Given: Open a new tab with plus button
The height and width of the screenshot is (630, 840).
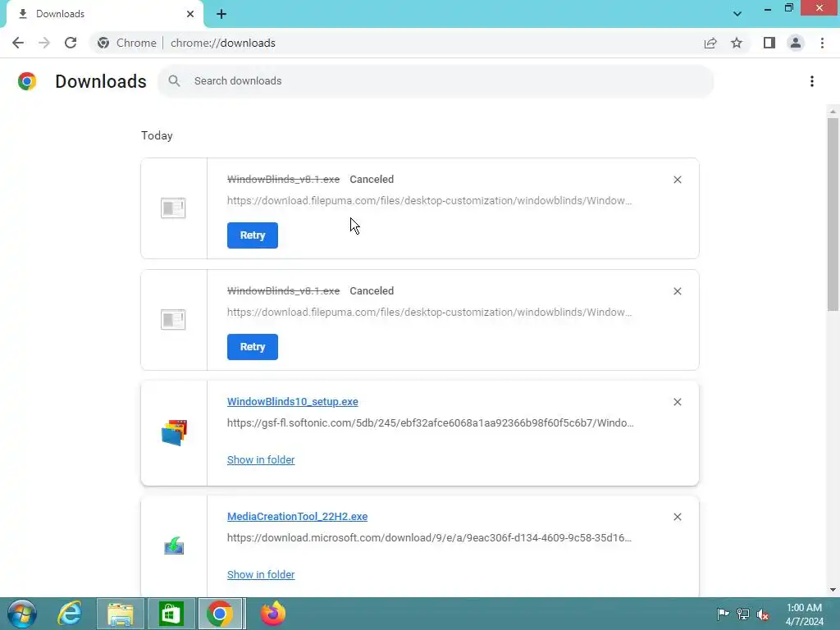Looking at the screenshot, I should click(221, 14).
